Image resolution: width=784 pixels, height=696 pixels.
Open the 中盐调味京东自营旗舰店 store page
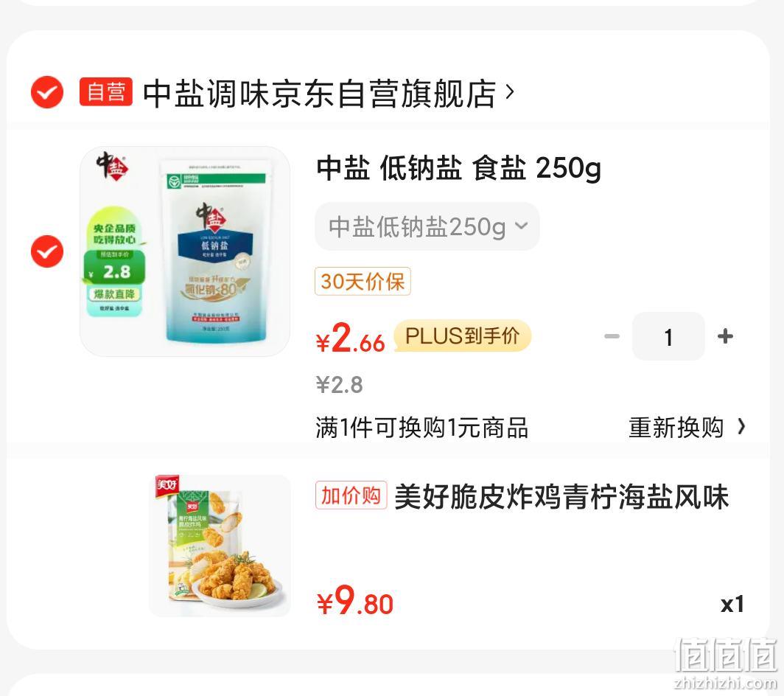coord(319,93)
